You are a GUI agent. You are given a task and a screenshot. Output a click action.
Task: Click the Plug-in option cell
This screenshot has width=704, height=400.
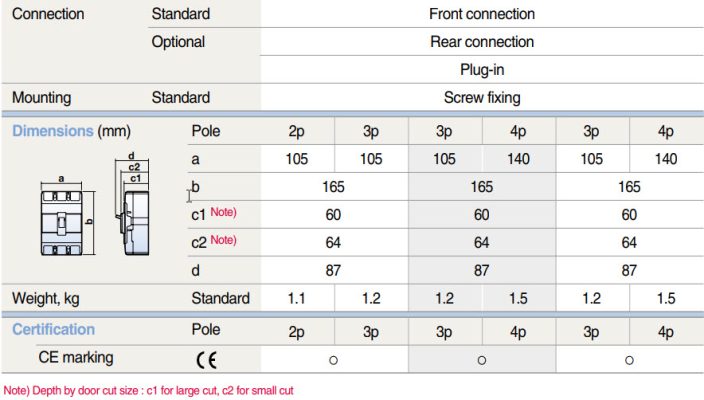(482, 70)
